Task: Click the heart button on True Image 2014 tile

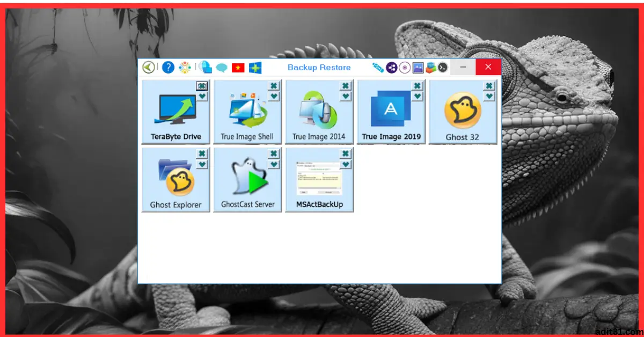Action: pos(346,96)
